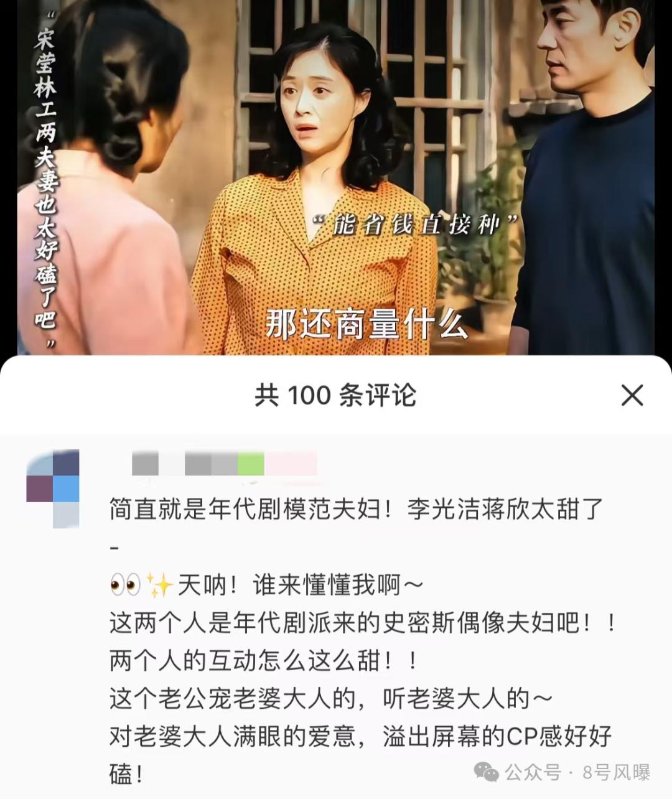Close the comments panel with X
Viewport: 672px width, 799px height.
632,395
